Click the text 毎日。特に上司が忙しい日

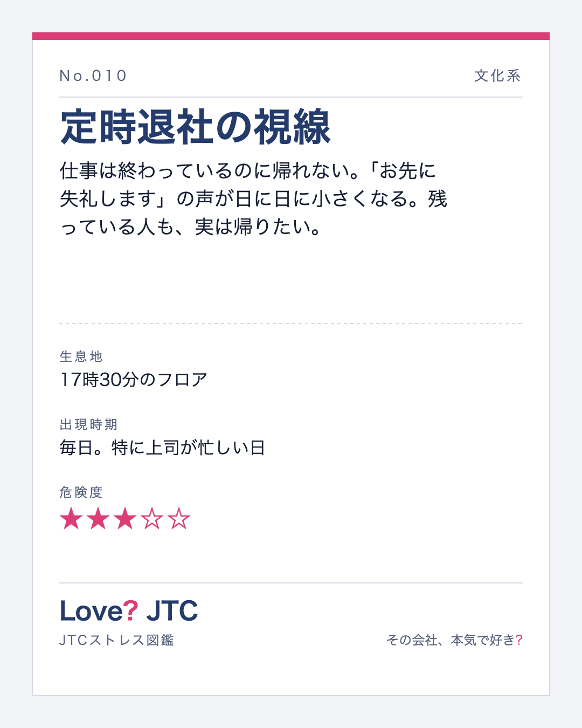(162, 448)
